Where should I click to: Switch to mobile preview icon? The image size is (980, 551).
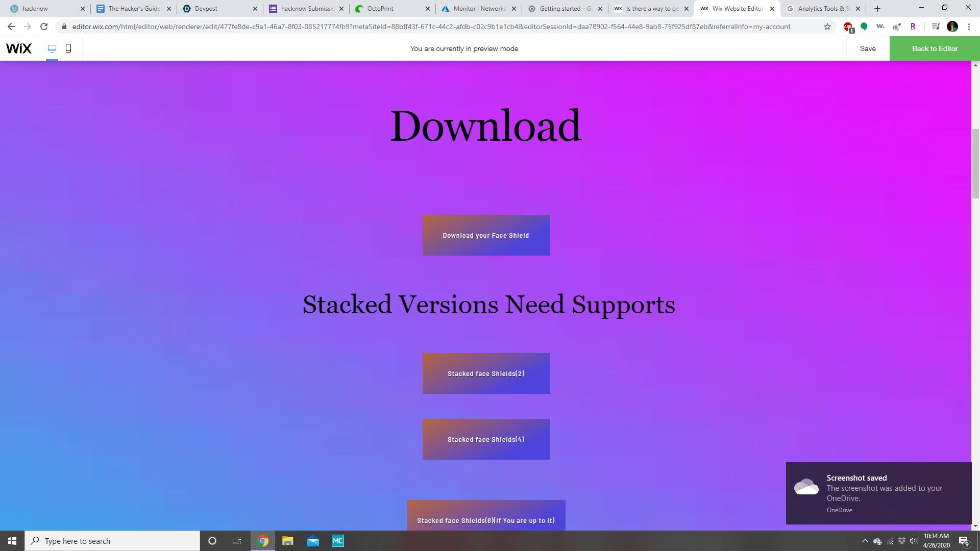[x=68, y=48]
